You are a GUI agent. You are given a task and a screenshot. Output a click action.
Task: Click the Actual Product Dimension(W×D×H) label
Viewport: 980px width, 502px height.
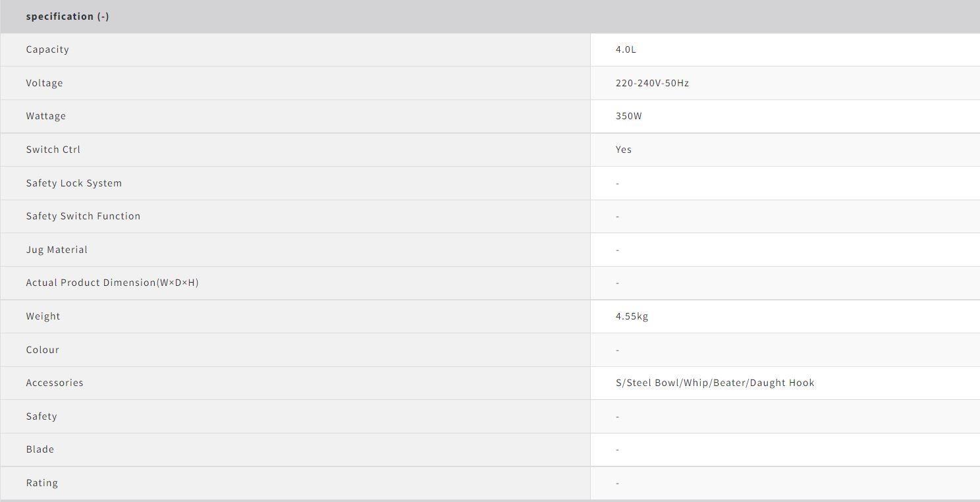[112, 283]
